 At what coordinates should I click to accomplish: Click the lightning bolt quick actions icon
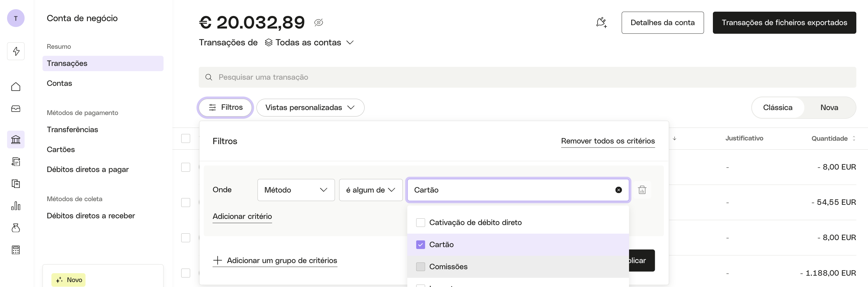[16, 51]
